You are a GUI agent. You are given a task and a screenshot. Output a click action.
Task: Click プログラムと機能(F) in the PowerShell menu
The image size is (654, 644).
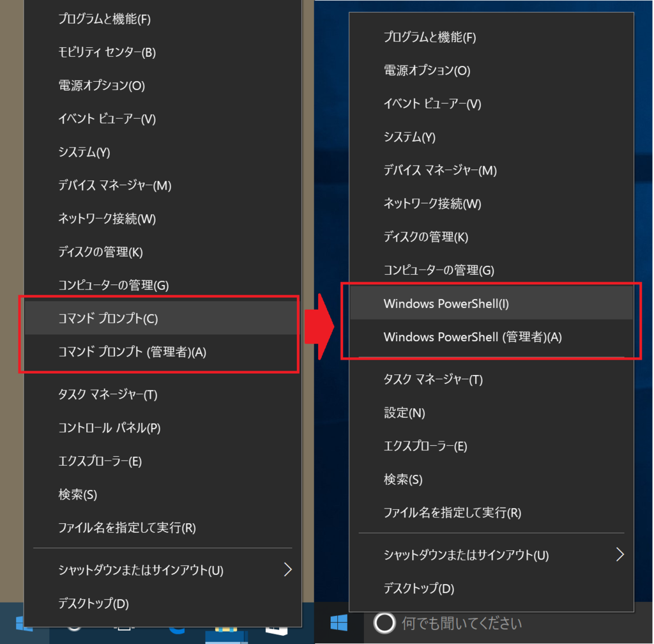click(491, 37)
